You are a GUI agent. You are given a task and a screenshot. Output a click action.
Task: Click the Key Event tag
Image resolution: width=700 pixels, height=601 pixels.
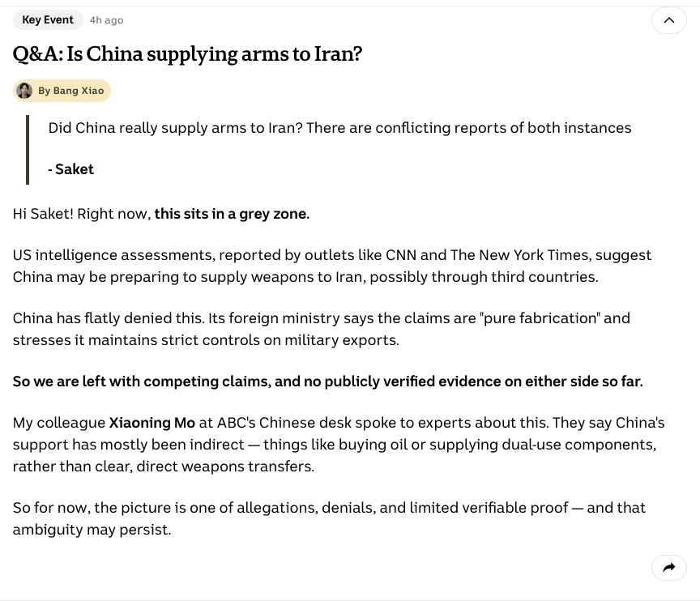[48, 19]
